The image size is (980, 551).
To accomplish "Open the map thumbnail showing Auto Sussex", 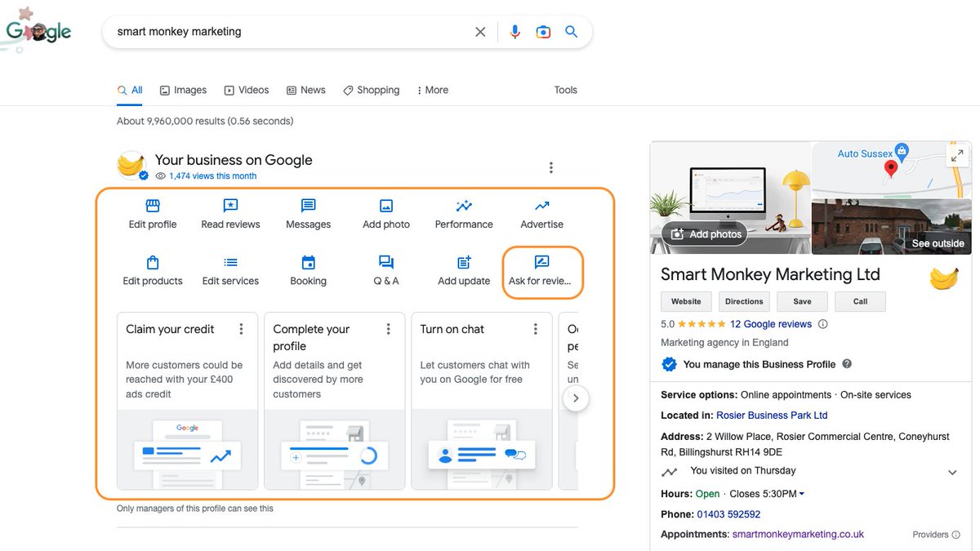I will click(x=892, y=170).
